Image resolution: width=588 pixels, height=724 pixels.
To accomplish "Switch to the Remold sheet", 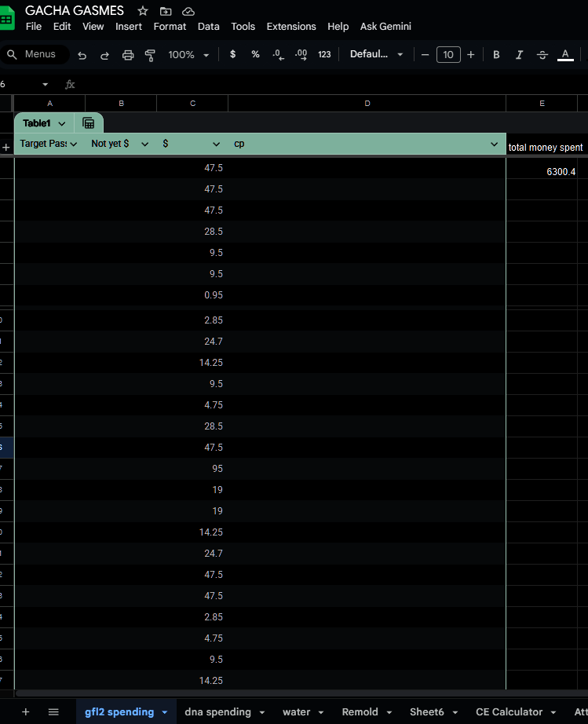I will tap(360, 712).
